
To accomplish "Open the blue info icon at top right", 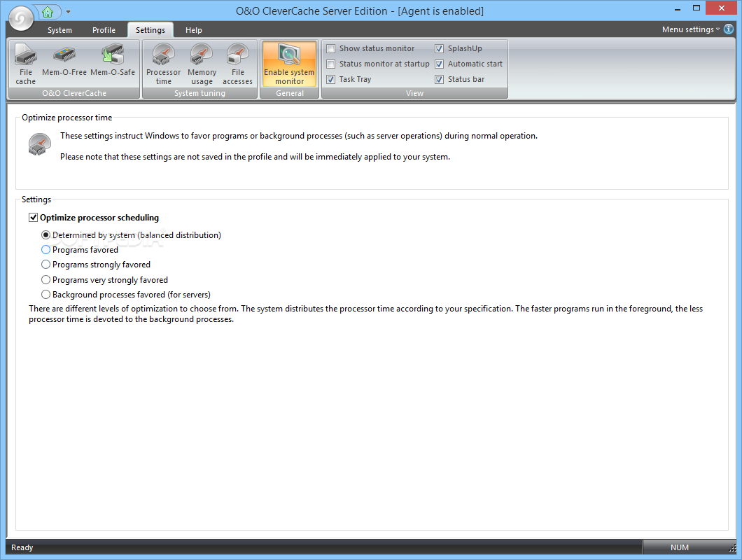I will tap(729, 29).
